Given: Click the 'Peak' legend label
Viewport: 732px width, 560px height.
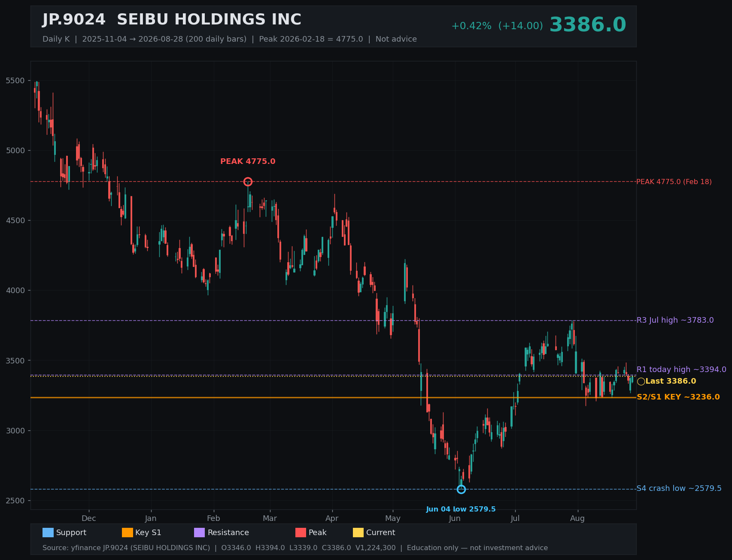Looking at the screenshot, I should 318,533.
